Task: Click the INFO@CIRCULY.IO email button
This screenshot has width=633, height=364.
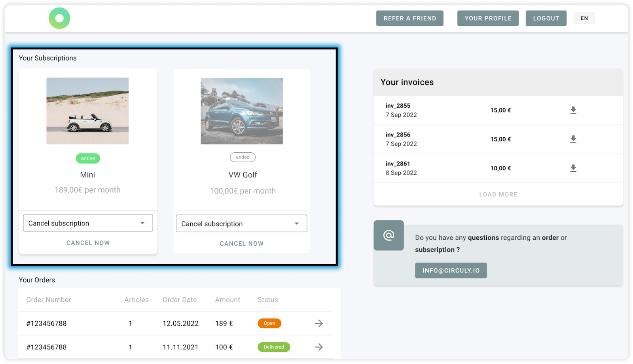Action: (451, 271)
